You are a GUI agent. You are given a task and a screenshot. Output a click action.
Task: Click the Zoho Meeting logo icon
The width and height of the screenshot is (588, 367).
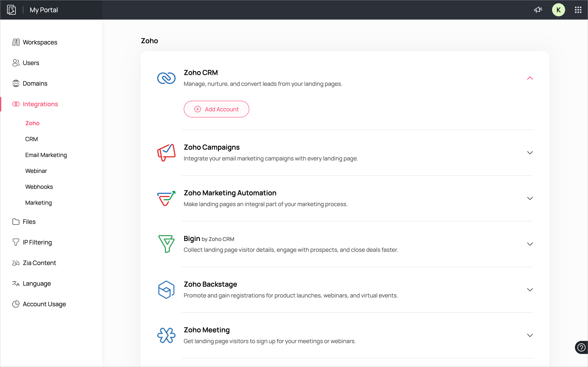pyautogui.click(x=166, y=335)
